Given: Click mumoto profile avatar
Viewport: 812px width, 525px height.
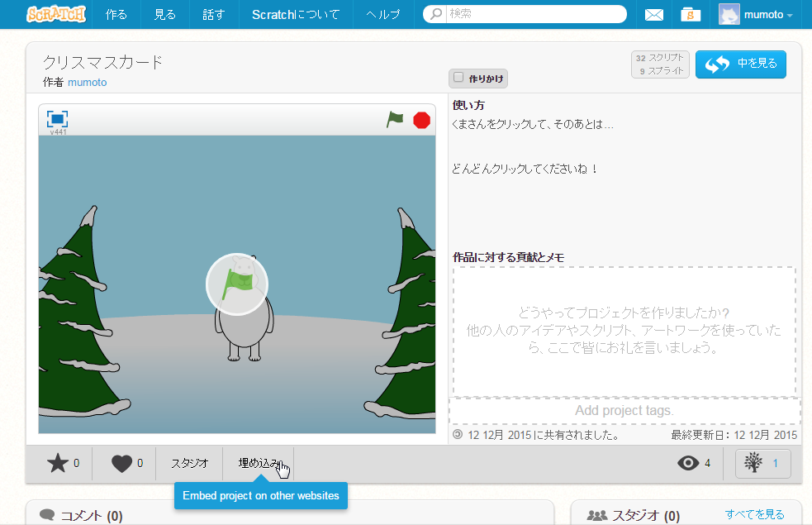Looking at the screenshot, I should point(729,15).
